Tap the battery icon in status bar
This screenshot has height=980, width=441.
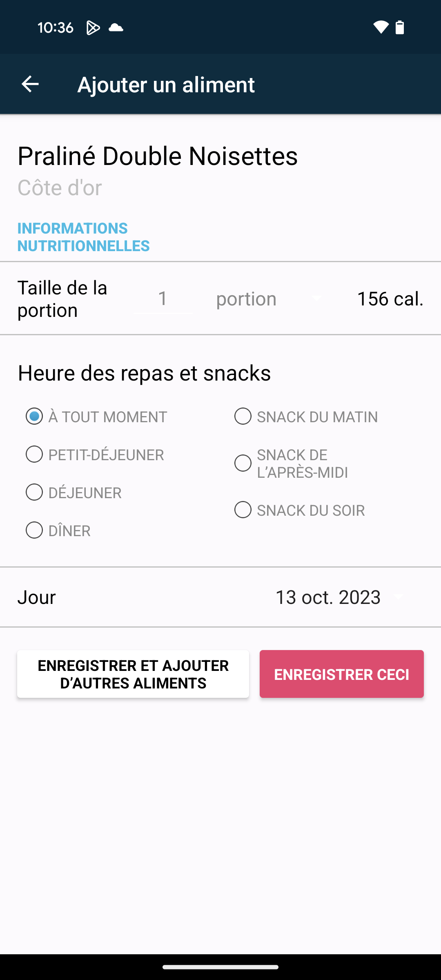(400, 27)
